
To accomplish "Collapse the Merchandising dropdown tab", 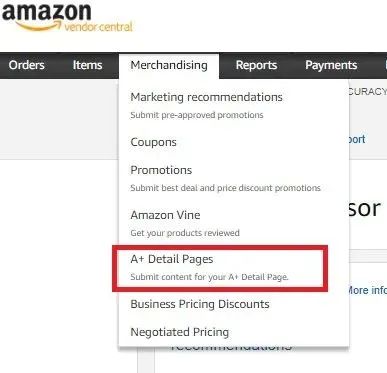I will pos(169,65).
